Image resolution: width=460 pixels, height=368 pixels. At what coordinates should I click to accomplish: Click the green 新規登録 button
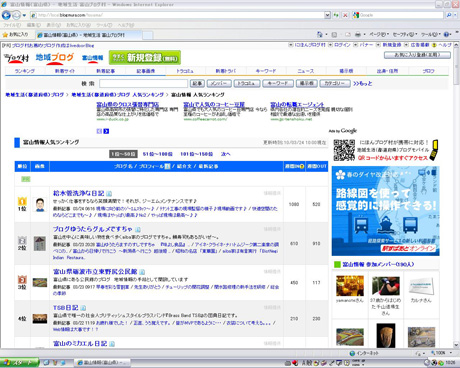145,58
